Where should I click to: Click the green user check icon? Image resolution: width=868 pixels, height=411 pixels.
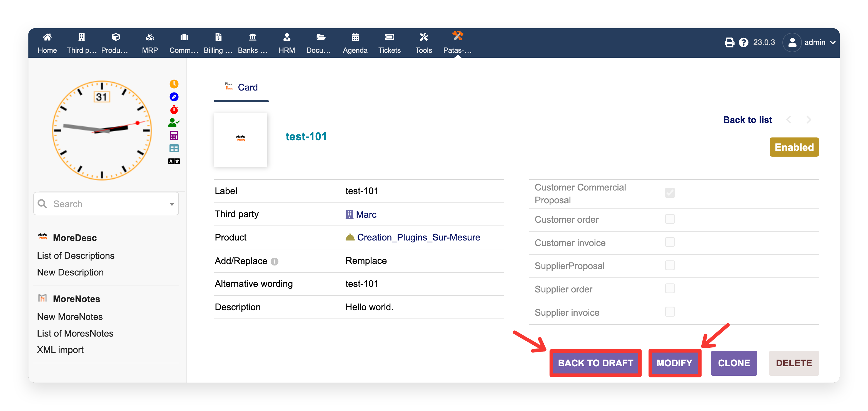point(174,123)
